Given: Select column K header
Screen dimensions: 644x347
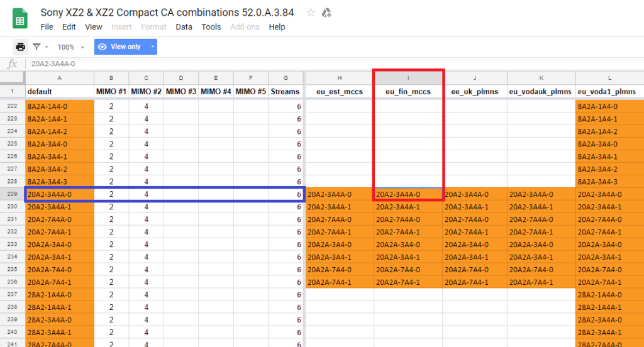Looking at the screenshot, I should click(x=541, y=78).
